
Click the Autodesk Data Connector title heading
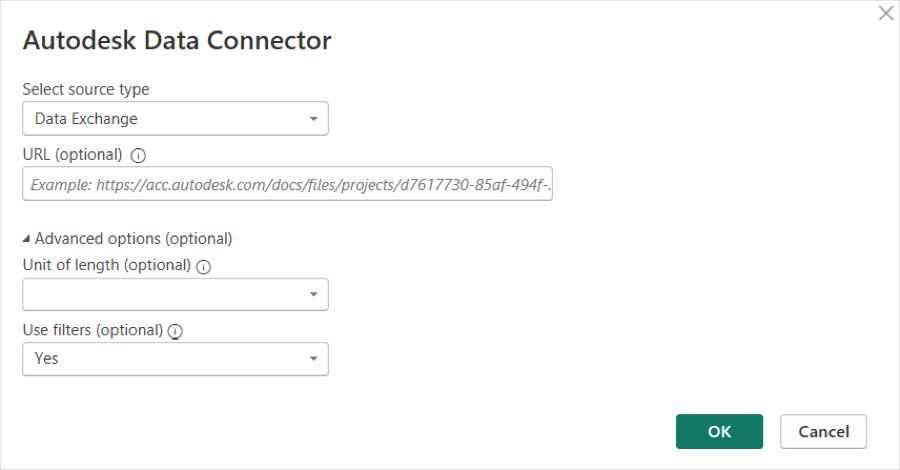[x=177, y=41]
